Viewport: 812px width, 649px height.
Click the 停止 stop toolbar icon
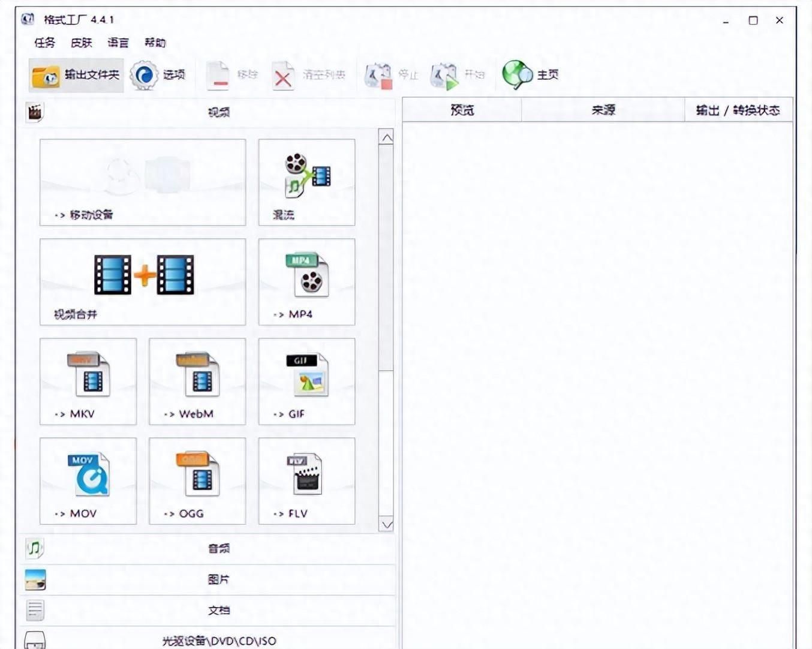coord(378,76)
